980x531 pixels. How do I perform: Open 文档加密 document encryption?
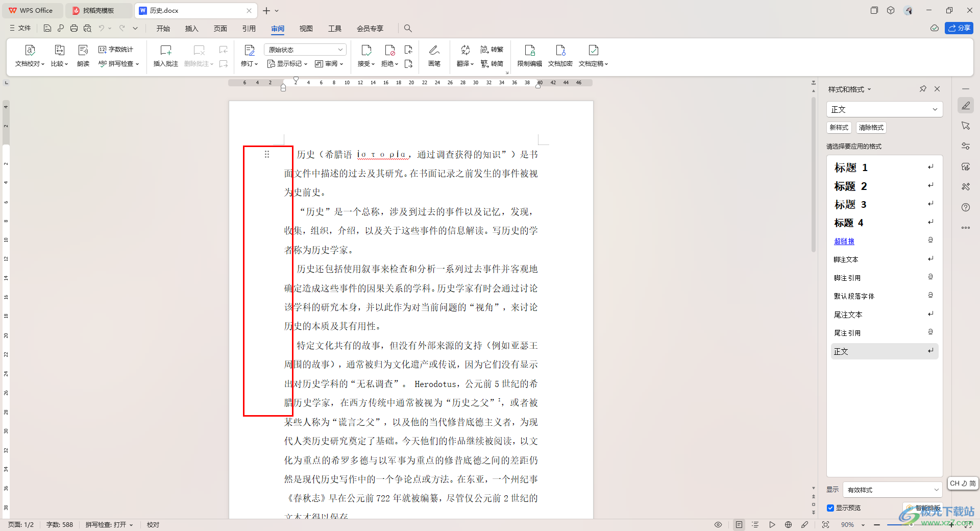tap(560, 56)
